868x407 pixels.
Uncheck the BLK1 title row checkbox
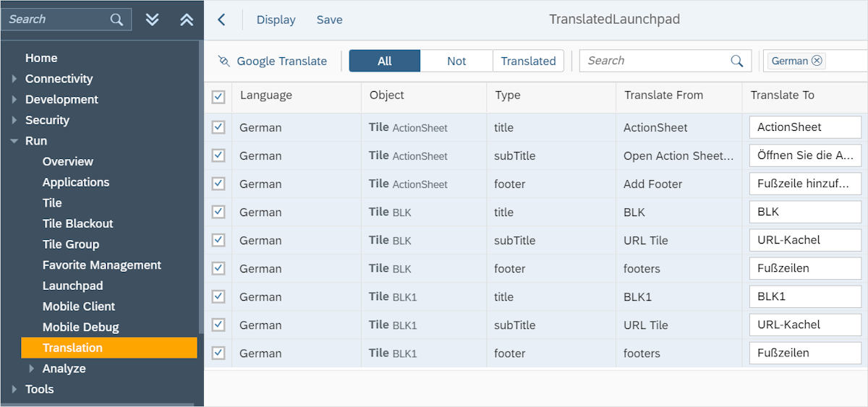coord(218,296)
